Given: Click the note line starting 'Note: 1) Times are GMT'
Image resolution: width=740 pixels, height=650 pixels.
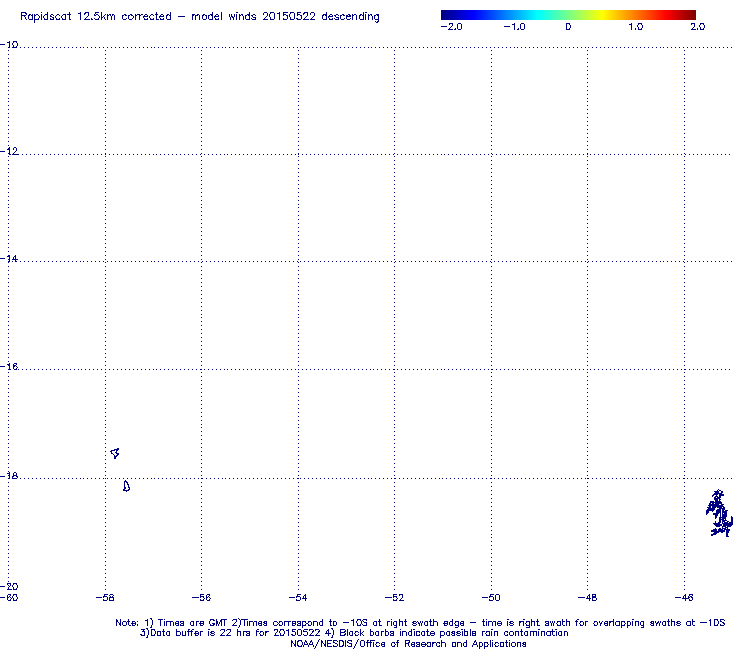Looking at the screenshot, I should click(x=420, y=623).
